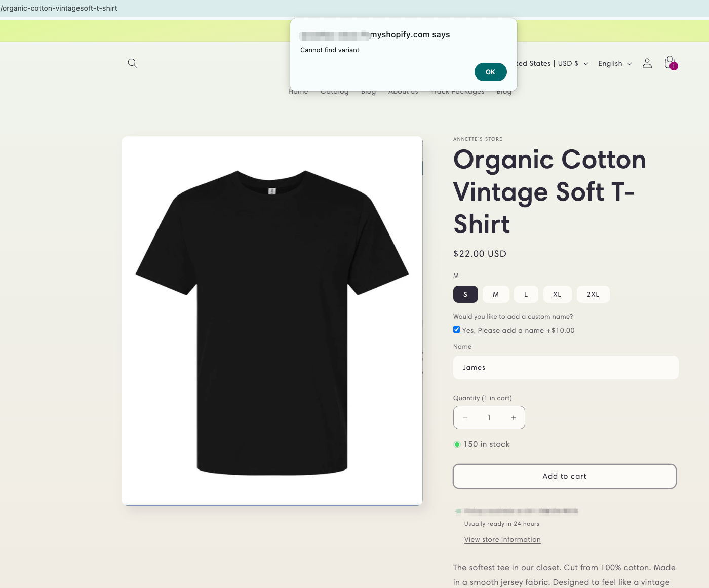
Task: Pick the XL size option
Action: point(557,294)
